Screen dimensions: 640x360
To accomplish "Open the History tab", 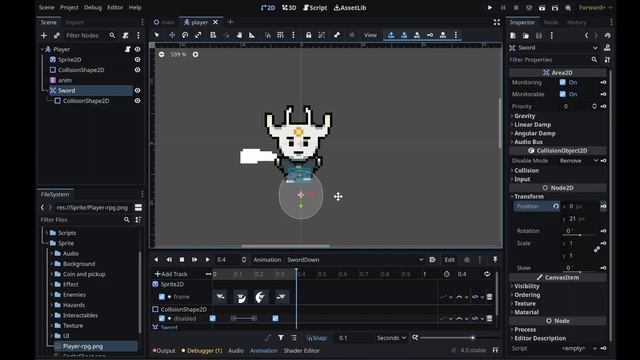I will point(576,22).
